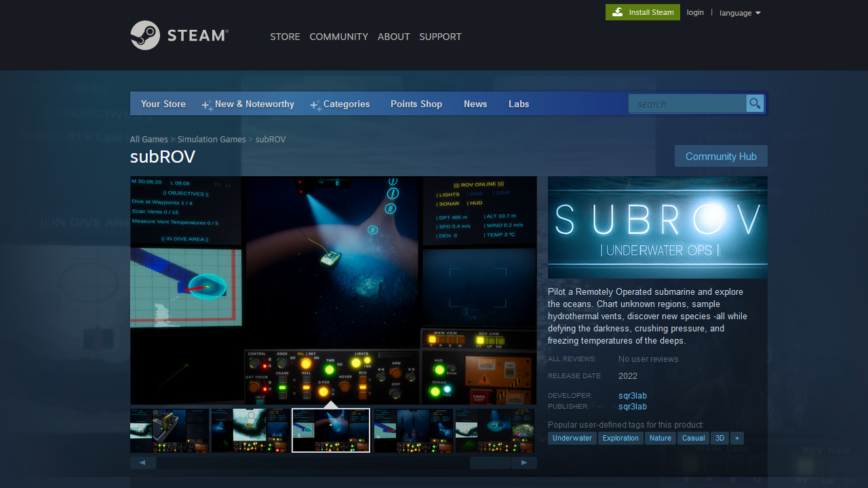Open the Points Shop tab
The width and height of the screenshot is (868, 488).
416,104
